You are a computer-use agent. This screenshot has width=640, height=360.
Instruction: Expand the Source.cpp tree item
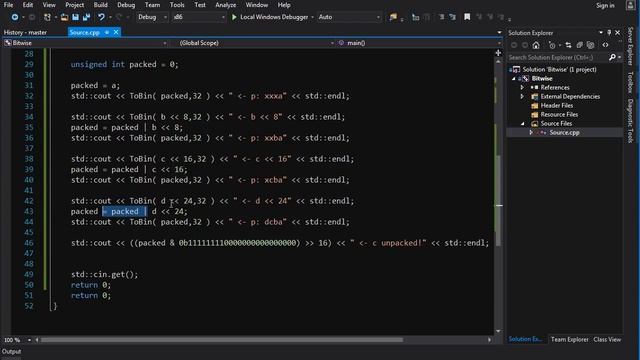coord(531,132)
